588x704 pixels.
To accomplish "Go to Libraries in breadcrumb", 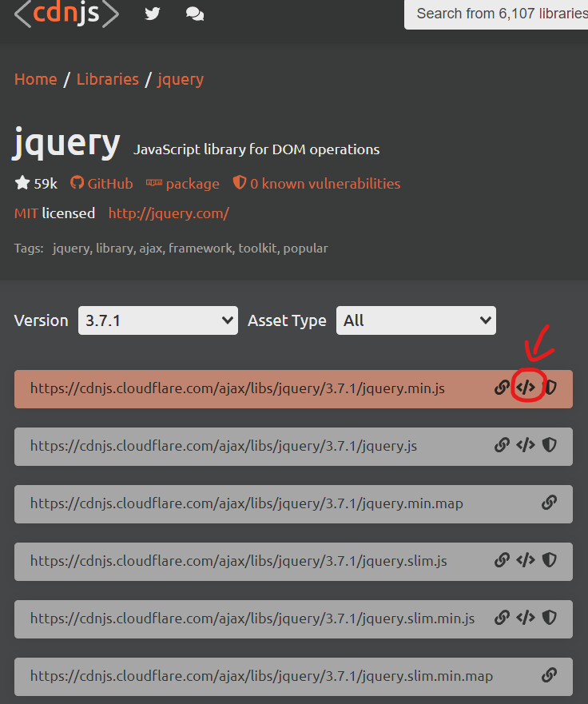I will [108, 79].
